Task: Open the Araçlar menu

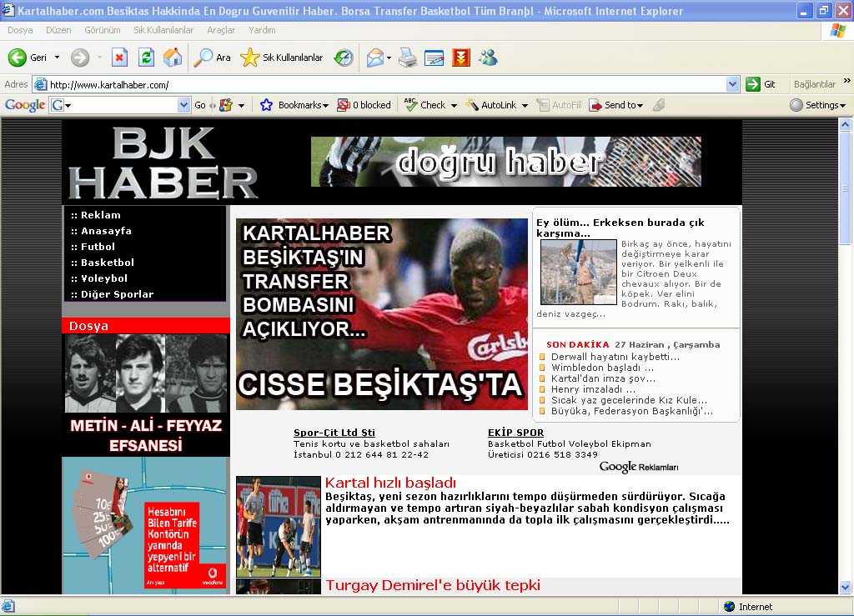Action: (221, 30)
